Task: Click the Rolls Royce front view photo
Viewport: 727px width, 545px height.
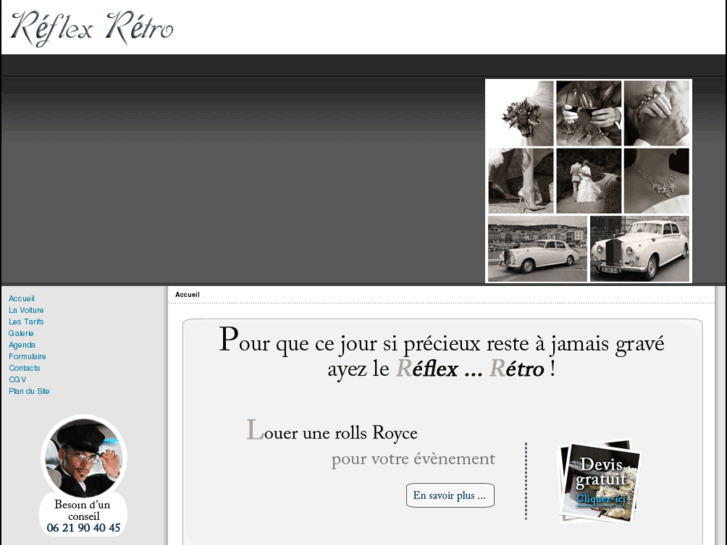Action: coord(639,249)
